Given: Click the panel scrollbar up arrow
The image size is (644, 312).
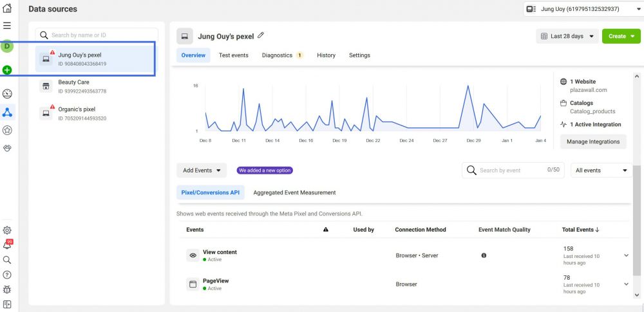Looking at the screenshot, I should (637, 77).
